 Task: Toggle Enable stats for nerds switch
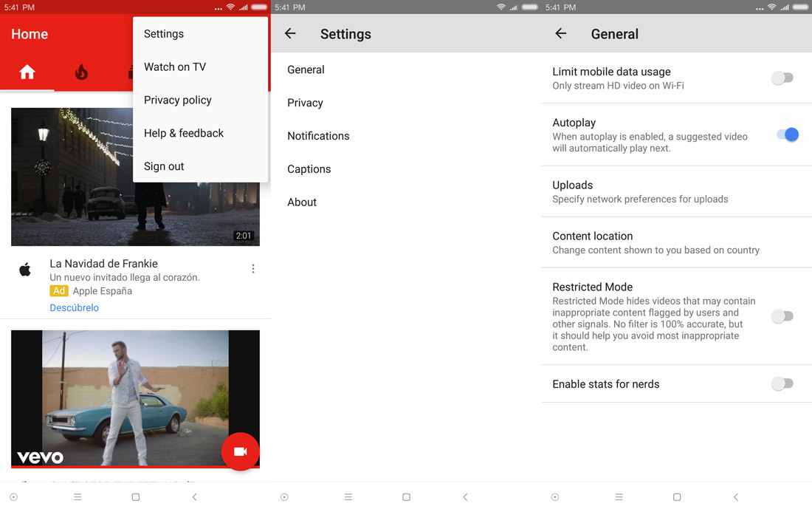coord(782,383)
